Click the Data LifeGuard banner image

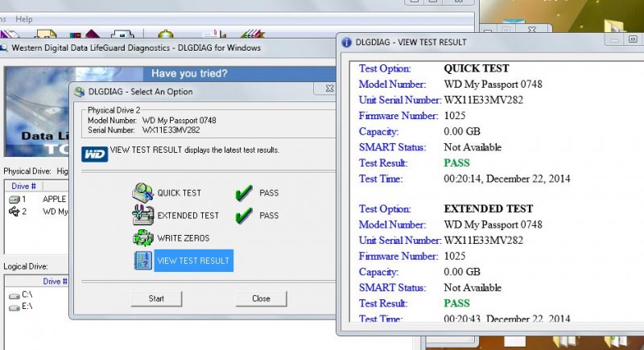[x=37, y=112]
